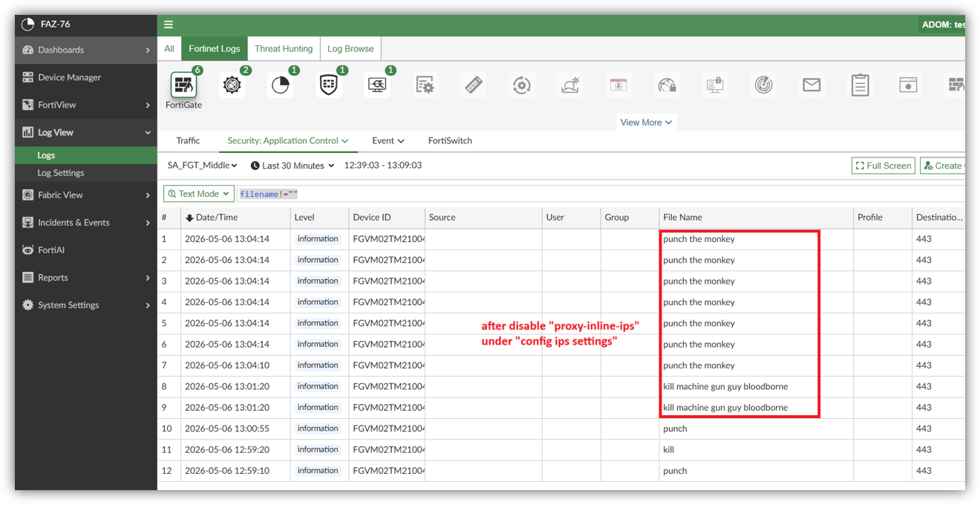Click the Device ID column header
The image size is (980, 505).
point(387,218)
